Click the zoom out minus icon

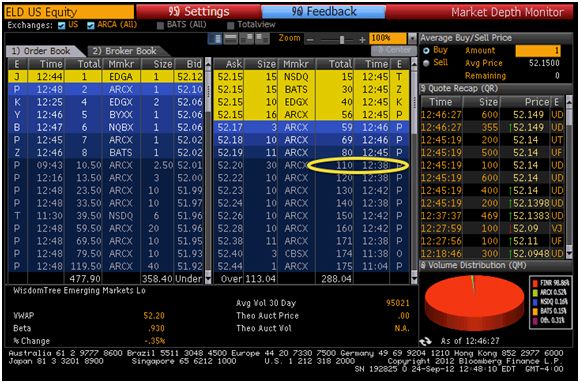click(311, 40)
